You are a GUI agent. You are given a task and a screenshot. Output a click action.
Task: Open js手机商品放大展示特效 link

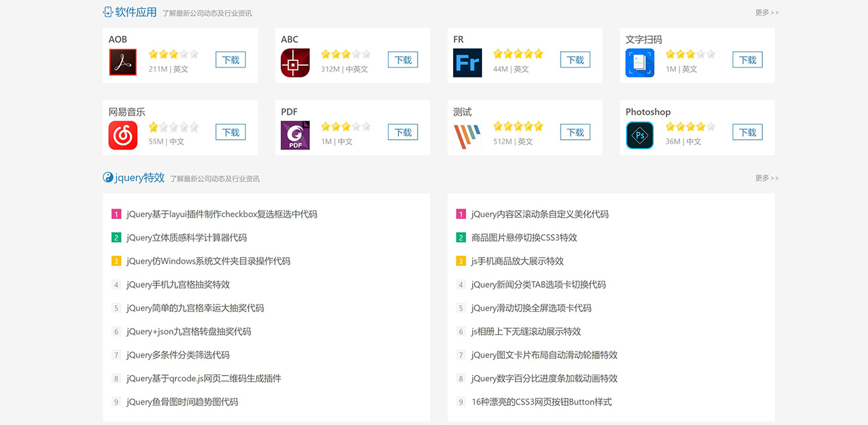click(x=517, y=261)
